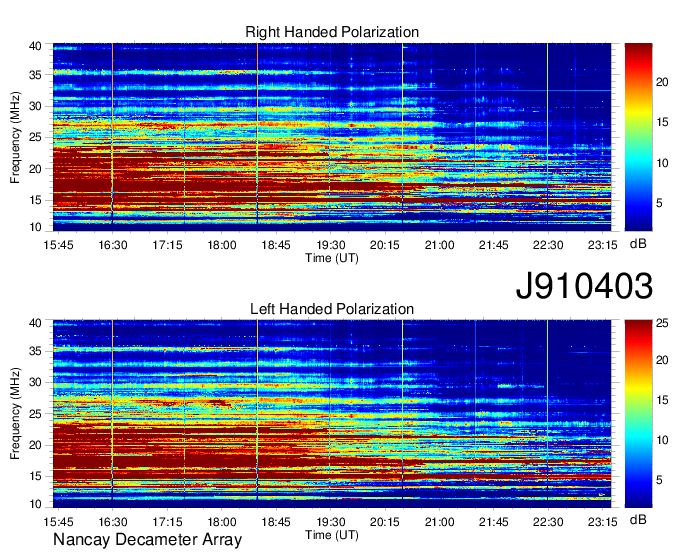
Task: Click the 25 label on lower color bar
Action: pyautogui.click(x=662, y=323)
